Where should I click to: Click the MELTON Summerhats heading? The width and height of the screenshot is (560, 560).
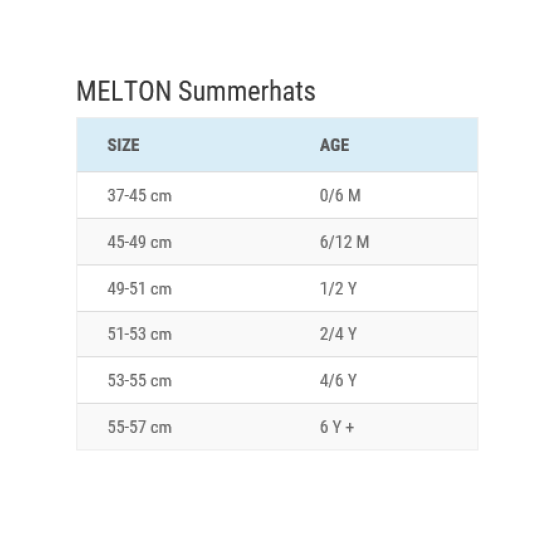tap(196, 91)
